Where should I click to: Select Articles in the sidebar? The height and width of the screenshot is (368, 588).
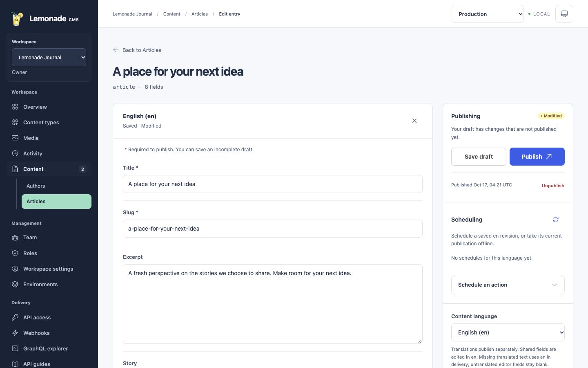pyautogui.click(x=56, y=202)
